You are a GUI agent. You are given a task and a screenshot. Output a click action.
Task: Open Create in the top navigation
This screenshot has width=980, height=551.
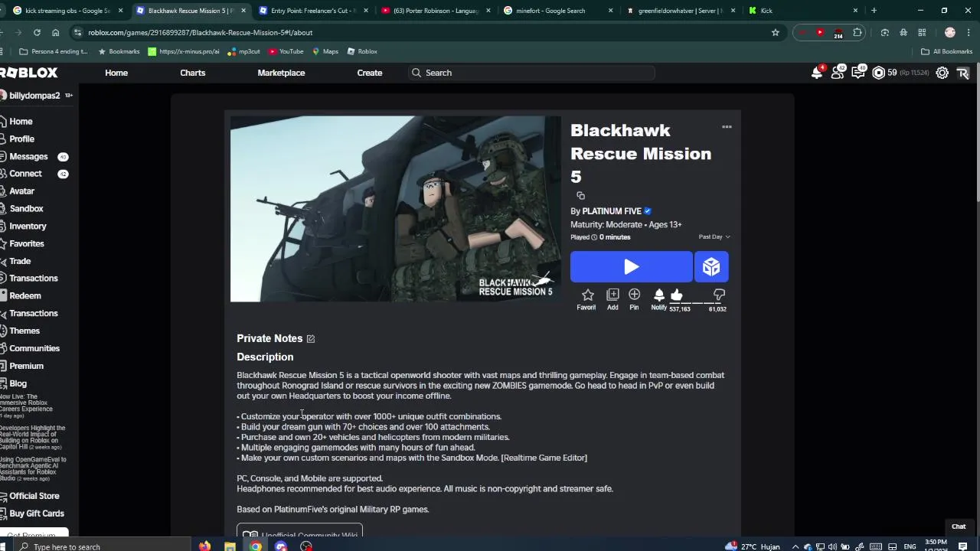[x=369, y=73]
